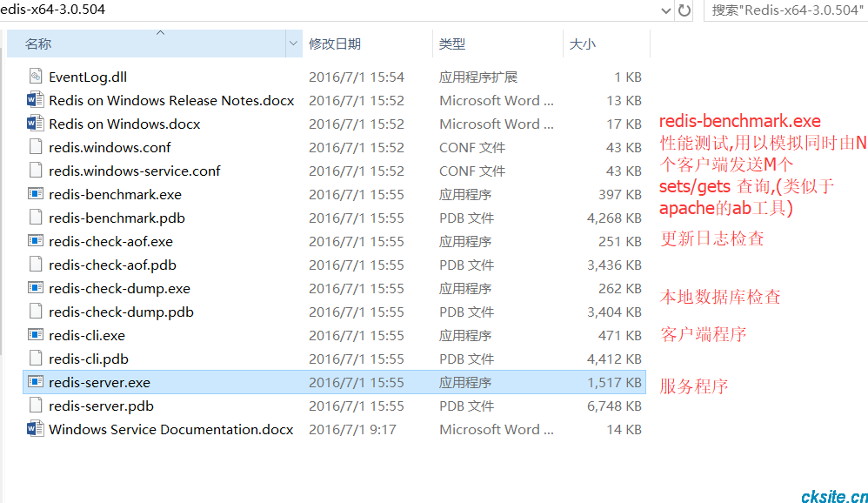Select the file name EventLog.dll
Screen dimensions: 868x503
(88, 77)
